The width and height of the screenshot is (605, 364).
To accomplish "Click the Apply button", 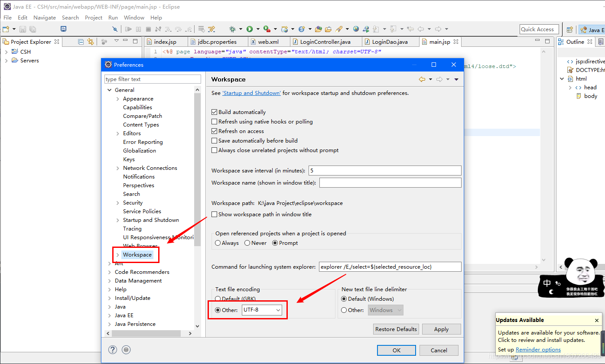I will pos(441,329).
